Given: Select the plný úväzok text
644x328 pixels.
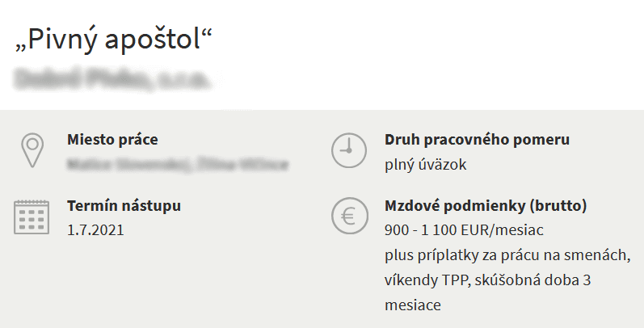Looking at the screenshot, I should pyautogui.click(x=426, y=165).
